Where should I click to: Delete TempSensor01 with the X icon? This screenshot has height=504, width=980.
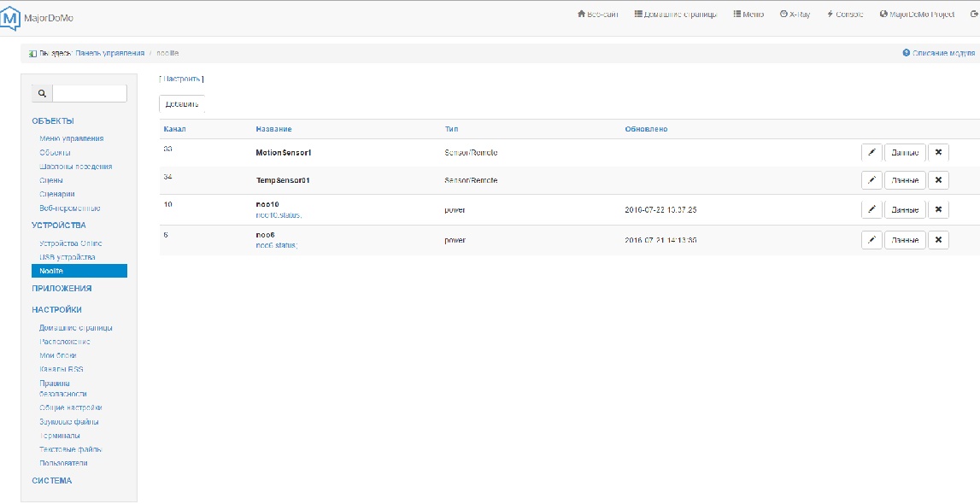pyautogui.click(x=938, y=181)
